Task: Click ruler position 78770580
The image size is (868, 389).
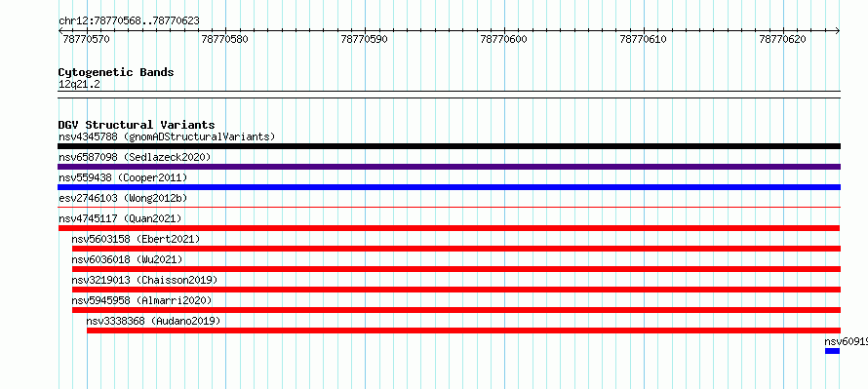Action: pos(225,39)
